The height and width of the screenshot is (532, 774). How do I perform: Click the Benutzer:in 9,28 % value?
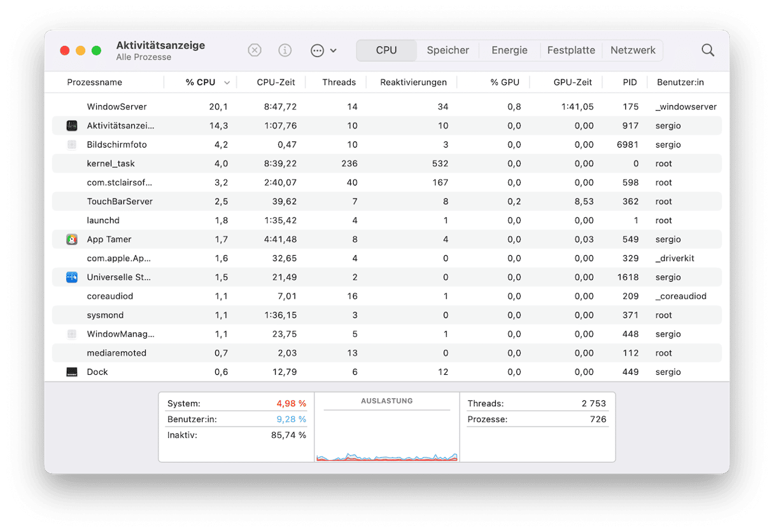[292, 419]
